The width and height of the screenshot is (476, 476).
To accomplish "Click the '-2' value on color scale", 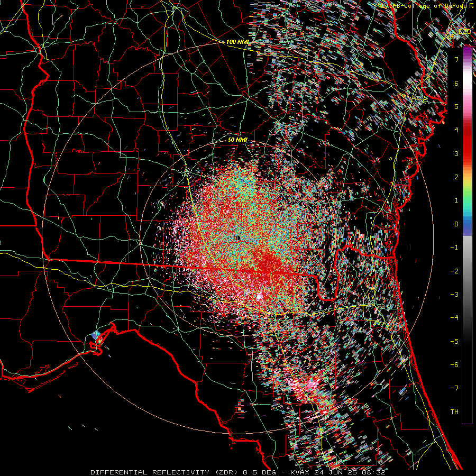I will [454, 271].
